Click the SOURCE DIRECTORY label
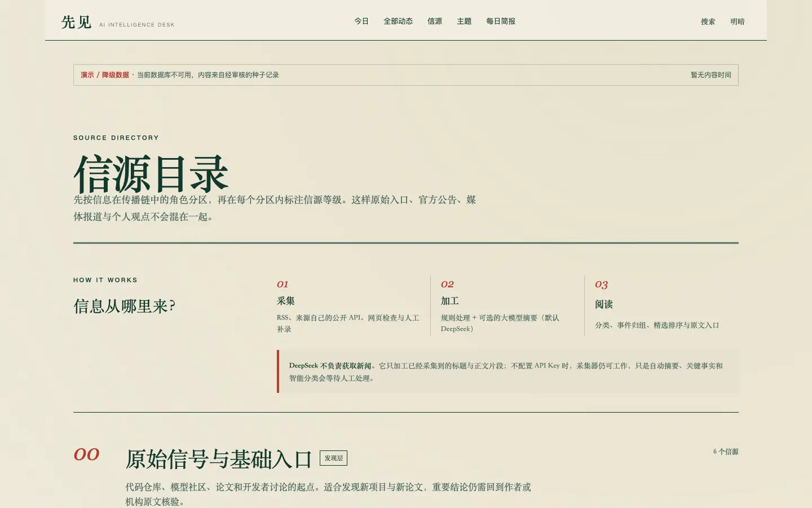Viewport: 812px width, 508px height. tap(116, 138)
